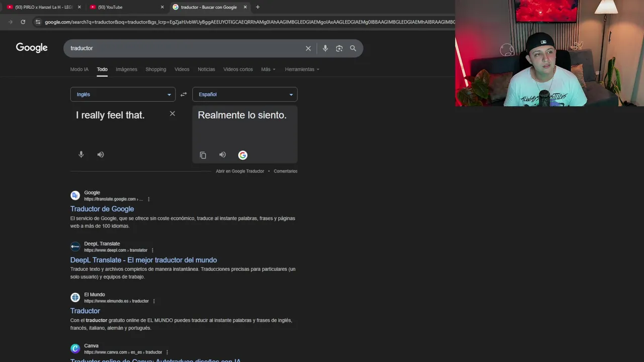Reload the page in browser
This screenshot has width=644, height=362.
(x=23, y=22)
